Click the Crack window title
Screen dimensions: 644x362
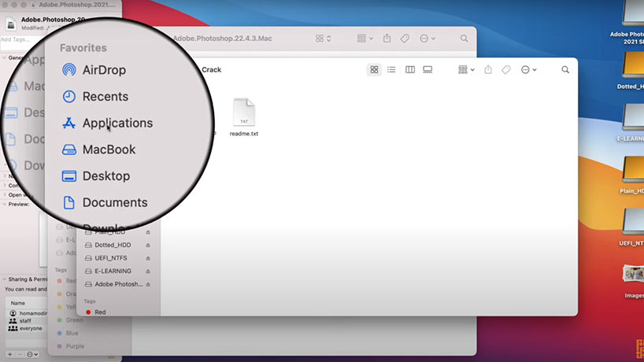pyautogui.click(x=212, y=70)
